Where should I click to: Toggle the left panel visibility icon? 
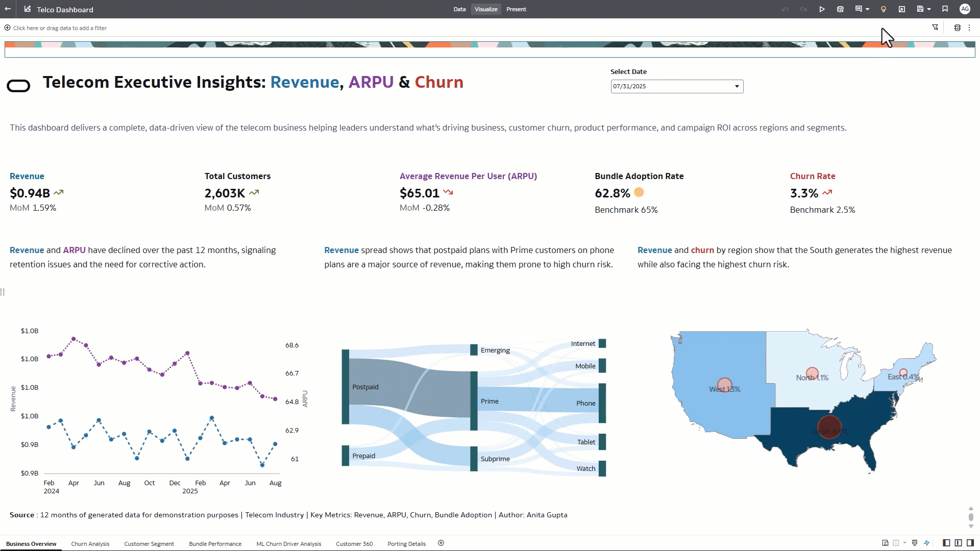946,543
